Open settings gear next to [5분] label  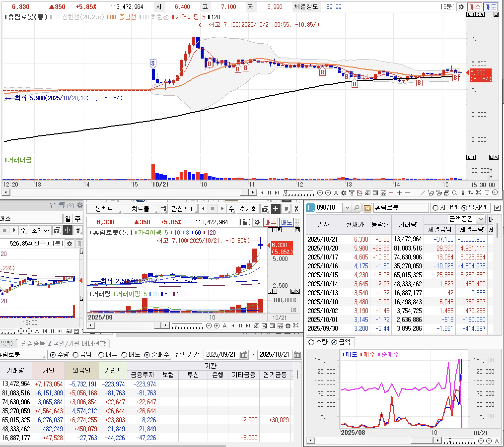(461, 7)
